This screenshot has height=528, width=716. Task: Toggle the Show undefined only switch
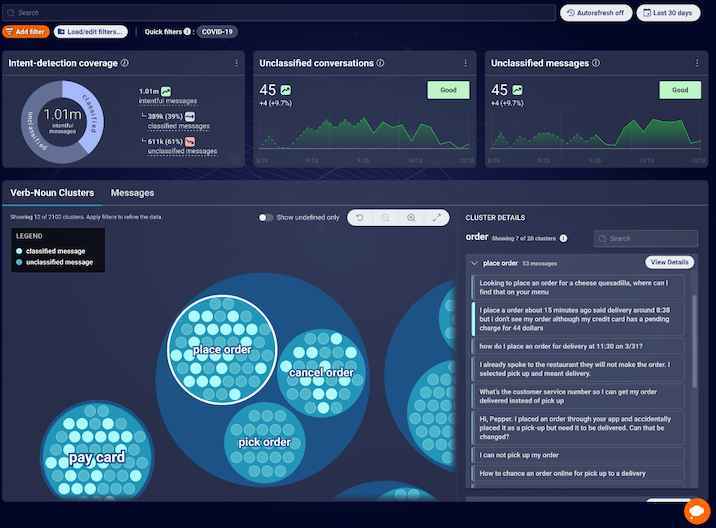click(266, 217)
